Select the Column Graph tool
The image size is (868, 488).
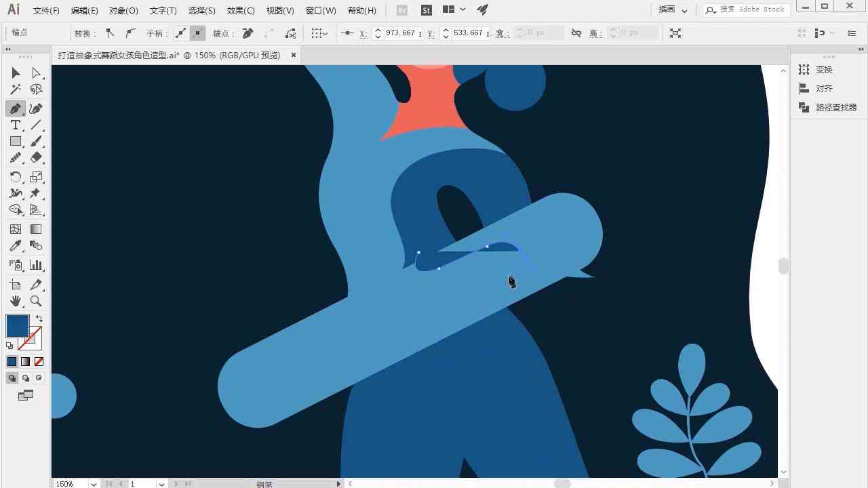tap(36, 265)
